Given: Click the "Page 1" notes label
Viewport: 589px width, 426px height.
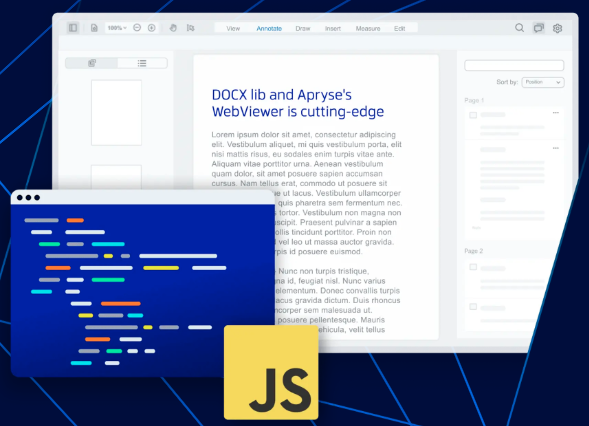Looking at the screenshot, I should [x=474, y=100].
